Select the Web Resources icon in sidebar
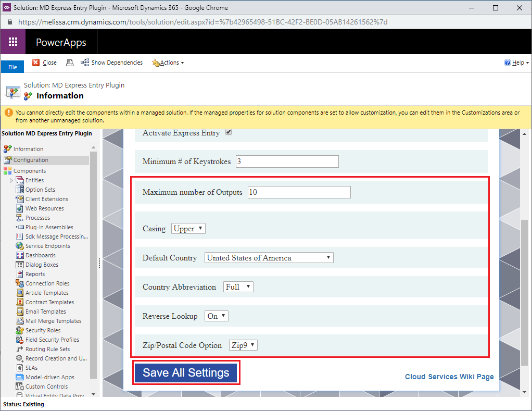 (20, 208)
